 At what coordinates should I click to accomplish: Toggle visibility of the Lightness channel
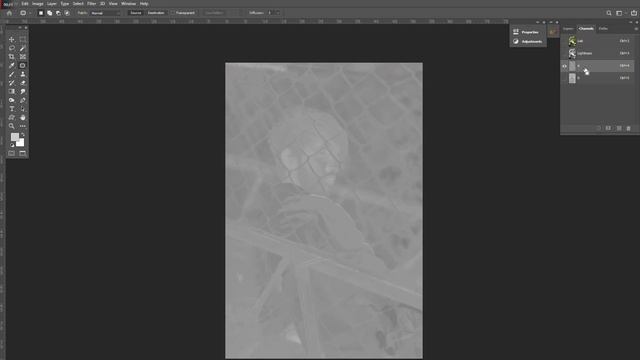point(564,53)
